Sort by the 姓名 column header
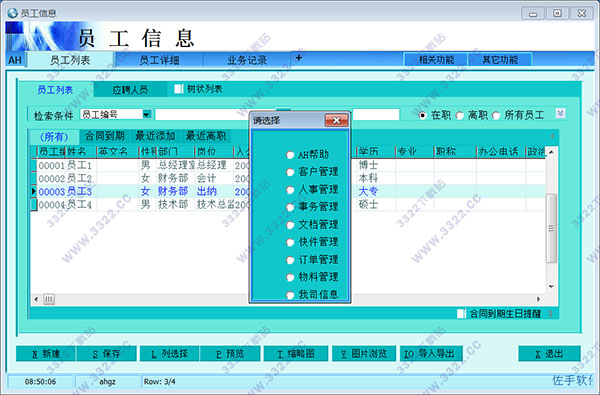600x395 pixels. (x=81, y=152)
